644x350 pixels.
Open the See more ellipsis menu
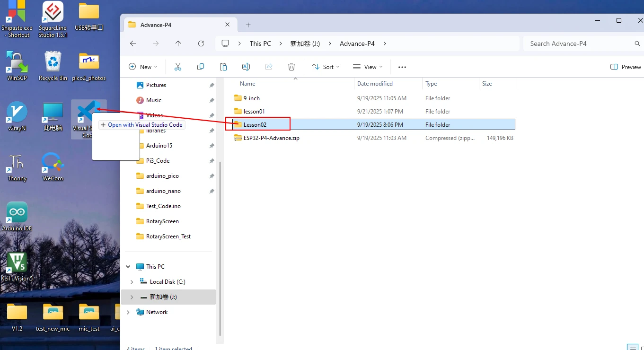[x=402, y=67]
